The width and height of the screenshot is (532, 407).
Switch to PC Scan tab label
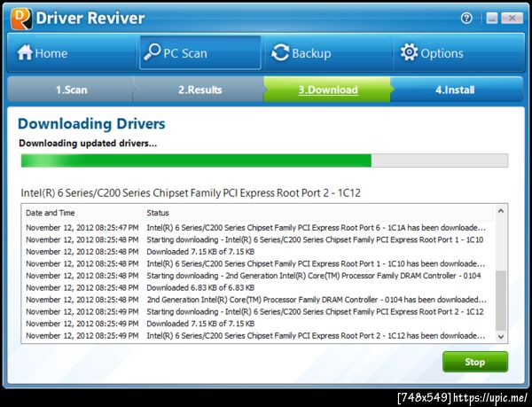point(185,53)
